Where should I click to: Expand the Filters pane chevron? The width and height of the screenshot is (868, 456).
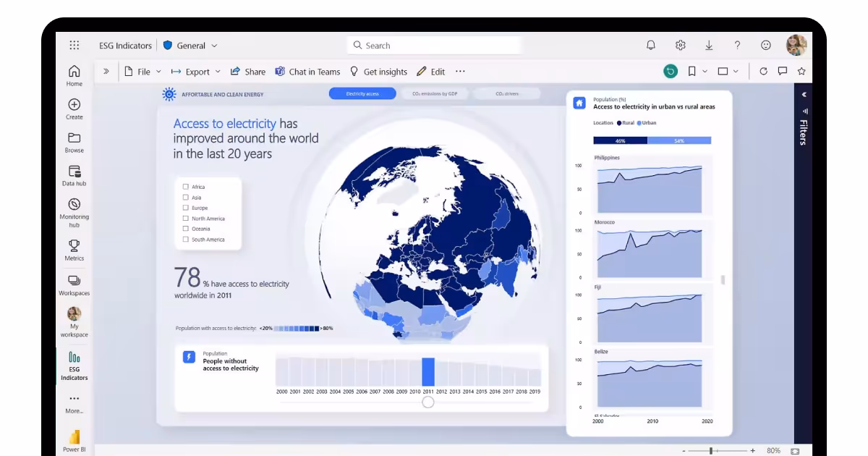[x=804, y=94]
